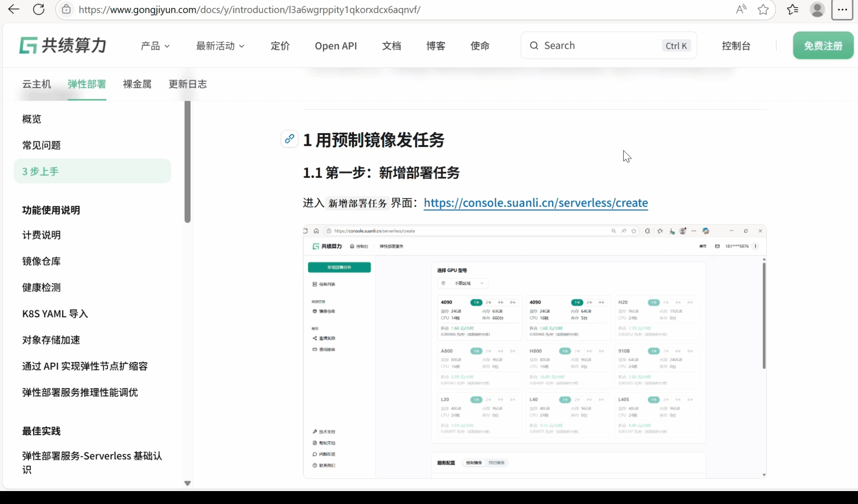Click the site lock info icon
Image resolution: width=858 pixels, height=504 pixels.
(x=66, y=9)
